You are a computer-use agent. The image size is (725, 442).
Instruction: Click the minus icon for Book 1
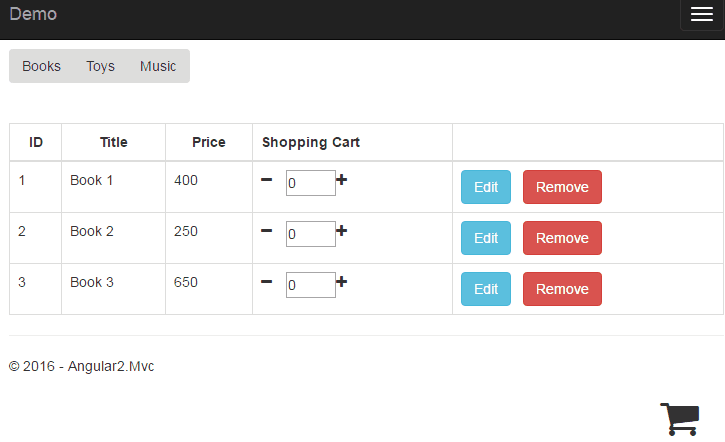click(266, 180)
